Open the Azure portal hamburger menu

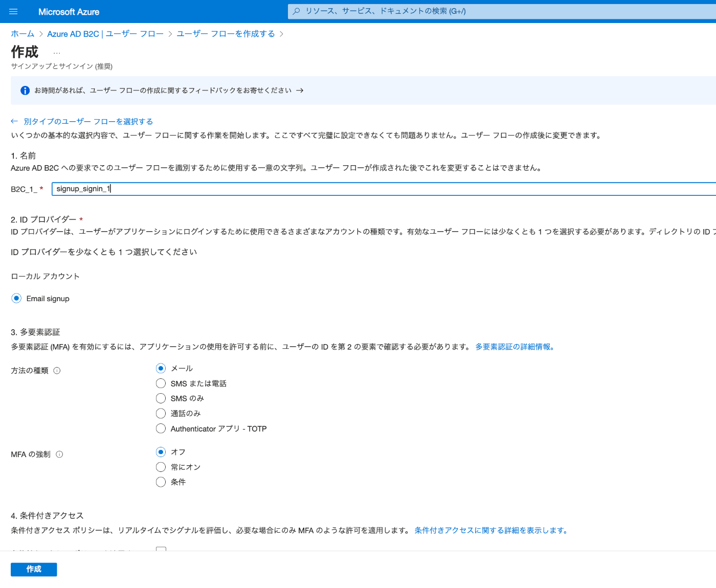[x=13, y=11]
